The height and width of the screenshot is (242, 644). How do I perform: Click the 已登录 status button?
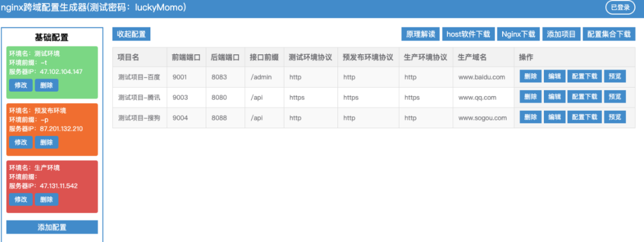click(620, 7)
